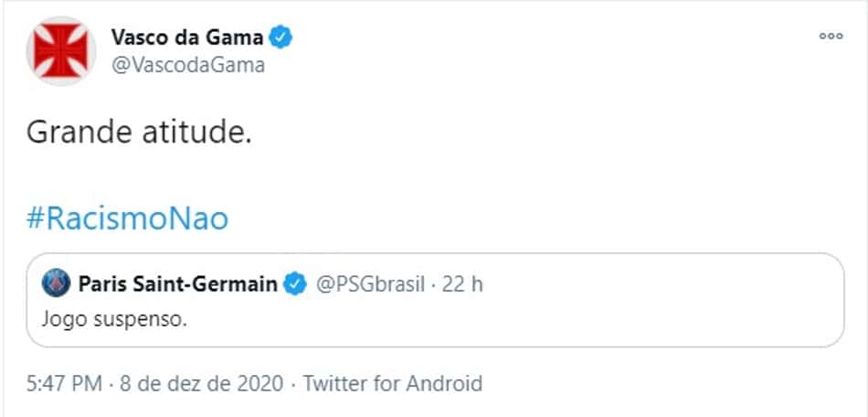Click the word suspenso in the quoted tweet
Screen dimensions: 868x417
pyautogui.click(x=135, y=321)
